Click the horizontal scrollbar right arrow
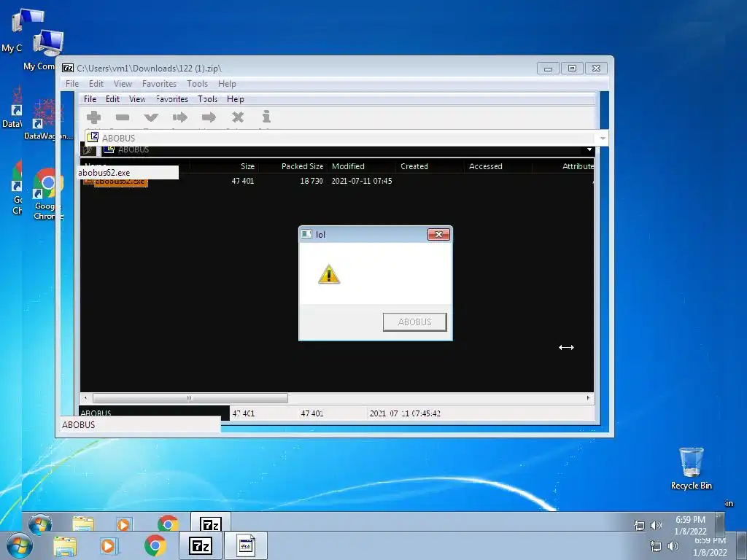This screenshot has height=560, width=747. [x=589, y=397]
